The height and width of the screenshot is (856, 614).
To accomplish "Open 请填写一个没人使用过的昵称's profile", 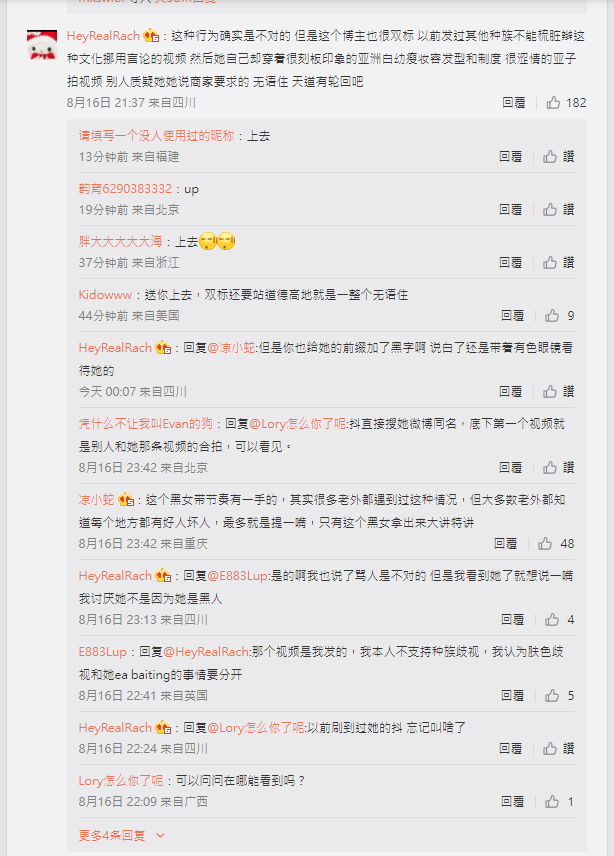I will pos(157,136).
